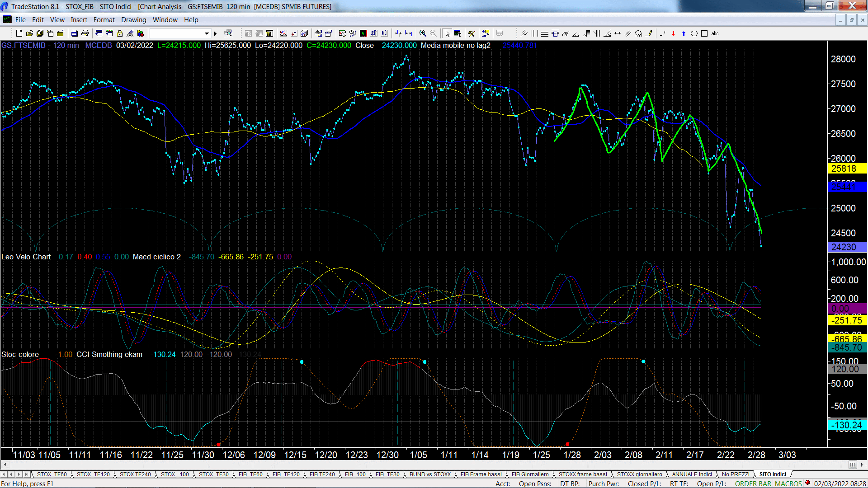Click the zoom in magnifier icon
The height and width of the screenshot is (488, 868).
pyautogui.click(x=423, y=33)
